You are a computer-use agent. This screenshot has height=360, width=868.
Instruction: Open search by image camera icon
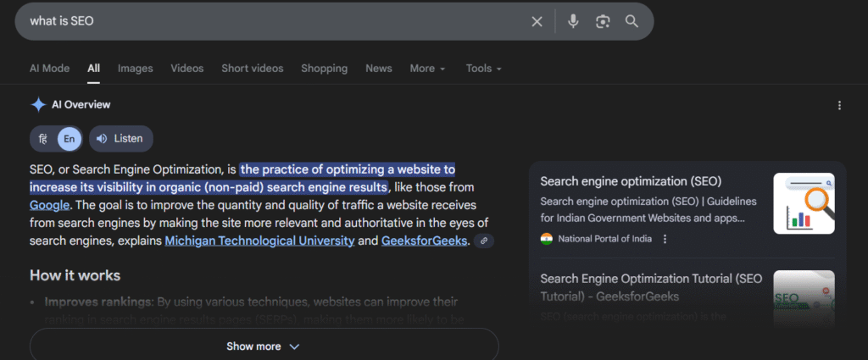[x=603, y=21]
